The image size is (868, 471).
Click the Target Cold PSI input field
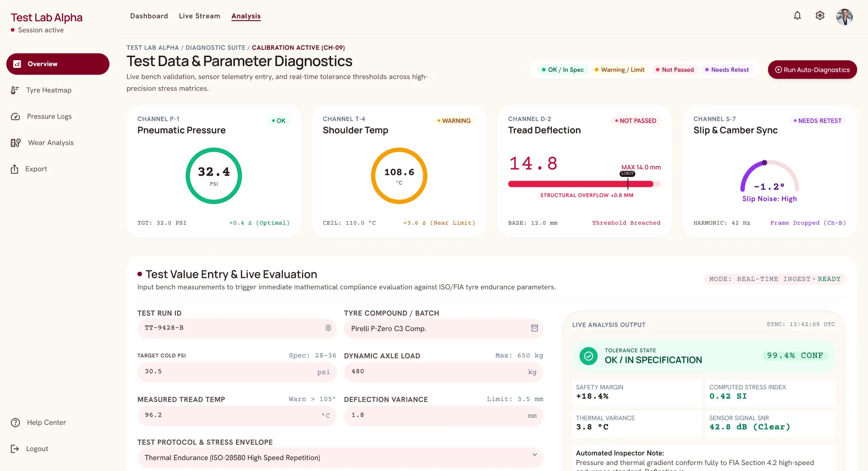pyautogui.click(x=237, y=372)
